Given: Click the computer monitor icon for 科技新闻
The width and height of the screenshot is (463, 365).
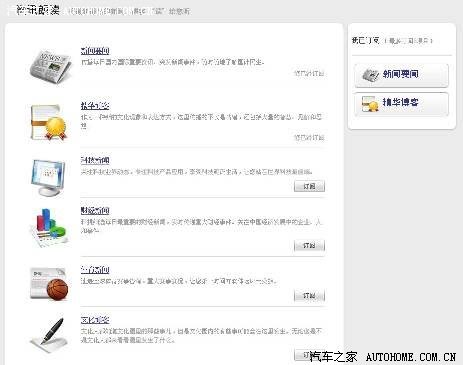Looking at the screenshot, I should [48, 178].
